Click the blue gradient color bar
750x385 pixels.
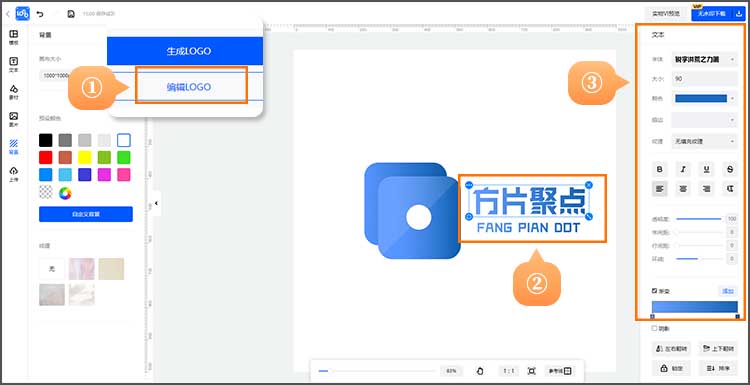tap(695, 307)
